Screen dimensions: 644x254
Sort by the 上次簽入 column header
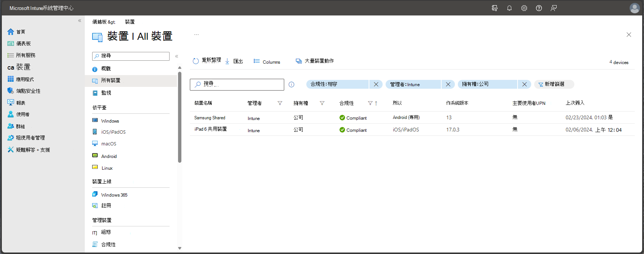coord(575,103)
